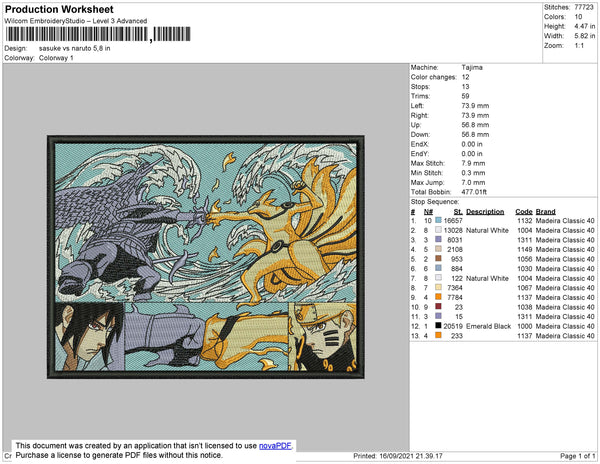Click the EndX value '0.00 in'

click(472, 144)
